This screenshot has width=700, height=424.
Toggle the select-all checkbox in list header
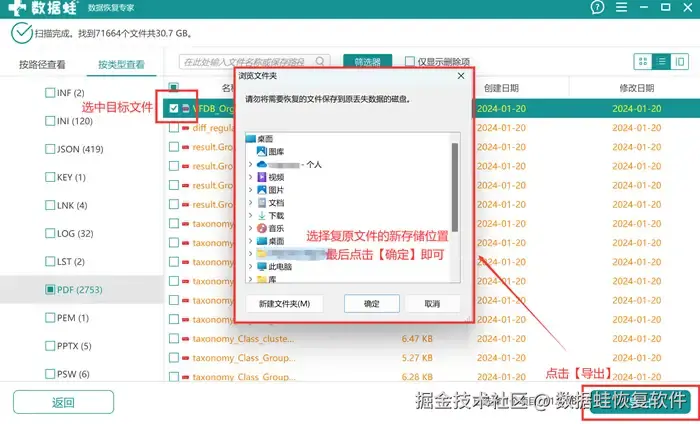pyautogui.click(x=174, y=87)
